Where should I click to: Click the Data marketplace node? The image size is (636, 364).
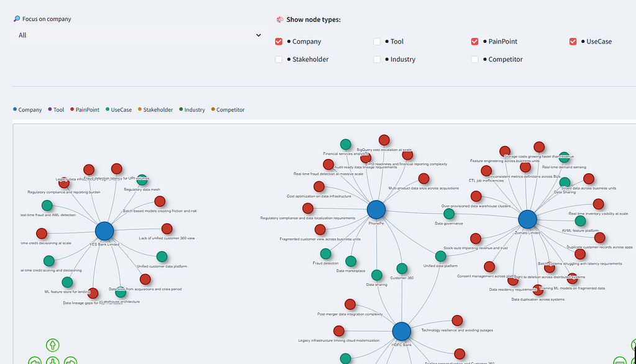(351, 261)
